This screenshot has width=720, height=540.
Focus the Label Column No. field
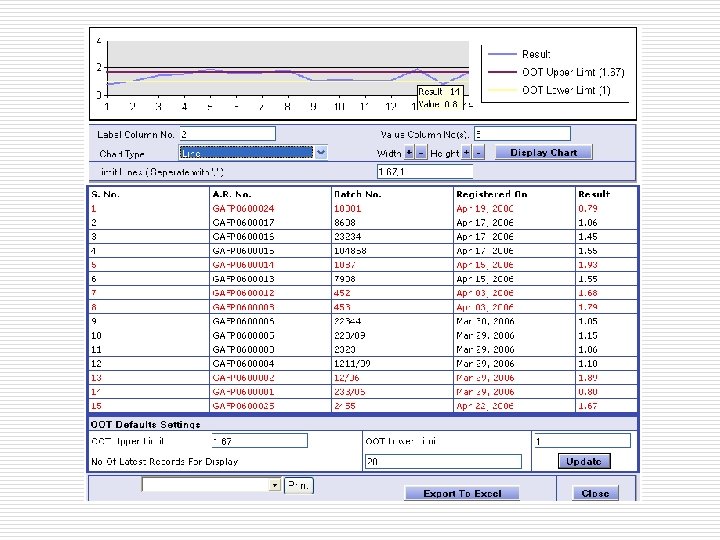(x=227, y=134)
